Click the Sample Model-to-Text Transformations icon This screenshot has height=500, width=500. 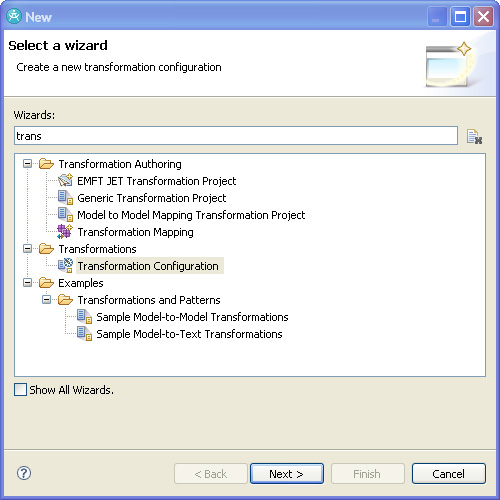pyautogui.click(x=84, y=333)
